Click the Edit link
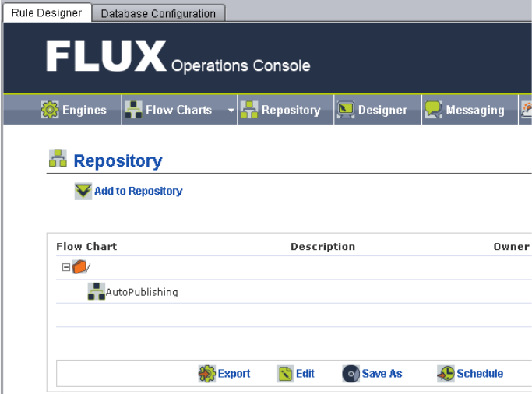The image size is (532, 394). click(x=305, y=374)
